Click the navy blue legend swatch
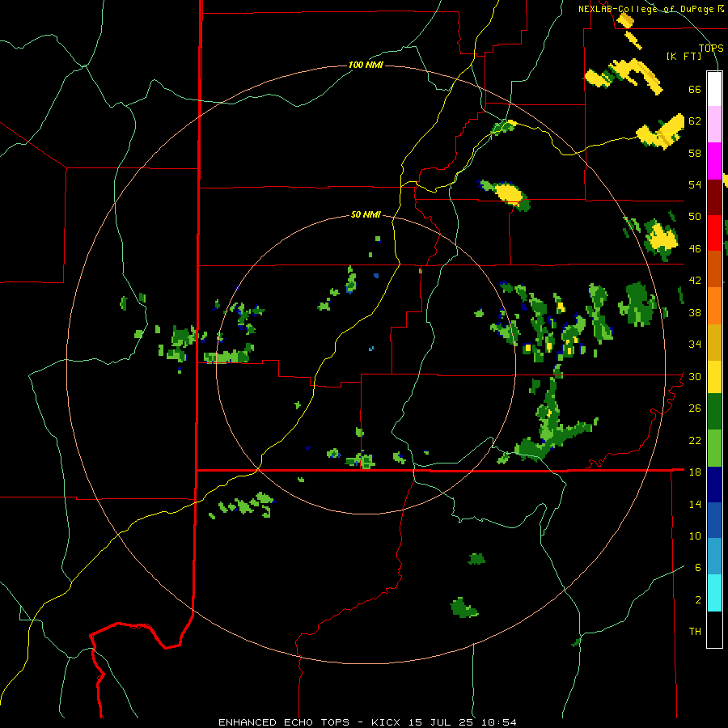Viewport: 728px width, 728px height. tap(714, 485)
